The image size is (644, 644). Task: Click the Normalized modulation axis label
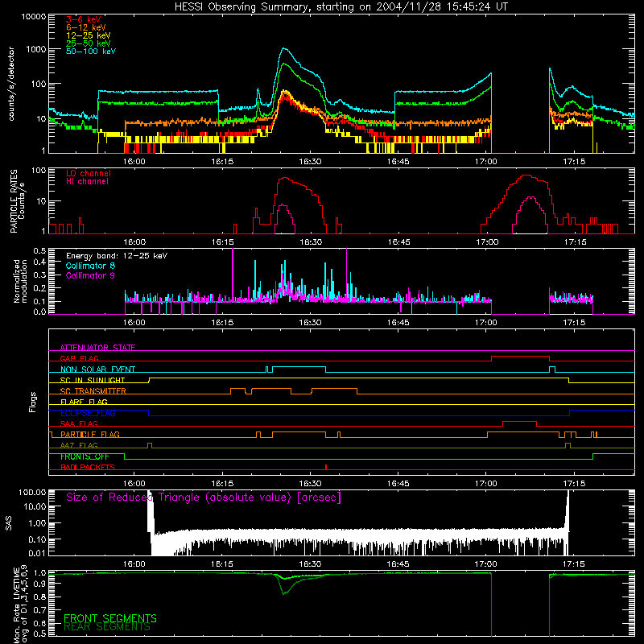point(20,281)
